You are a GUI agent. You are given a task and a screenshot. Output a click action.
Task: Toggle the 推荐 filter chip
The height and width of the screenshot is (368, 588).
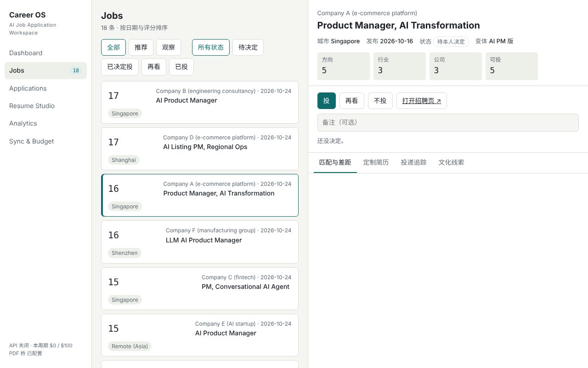[141, 47]
